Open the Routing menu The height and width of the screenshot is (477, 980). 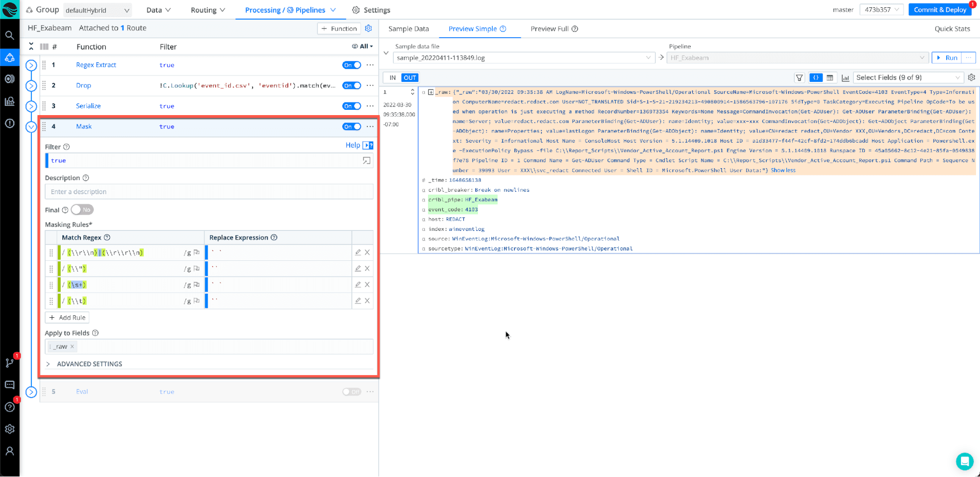[x=207, y=10]
